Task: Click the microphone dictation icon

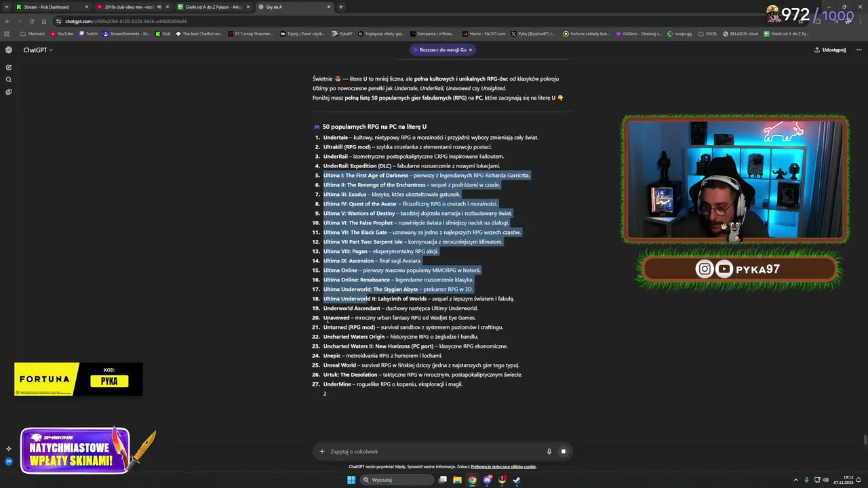Action: (549, 451)
